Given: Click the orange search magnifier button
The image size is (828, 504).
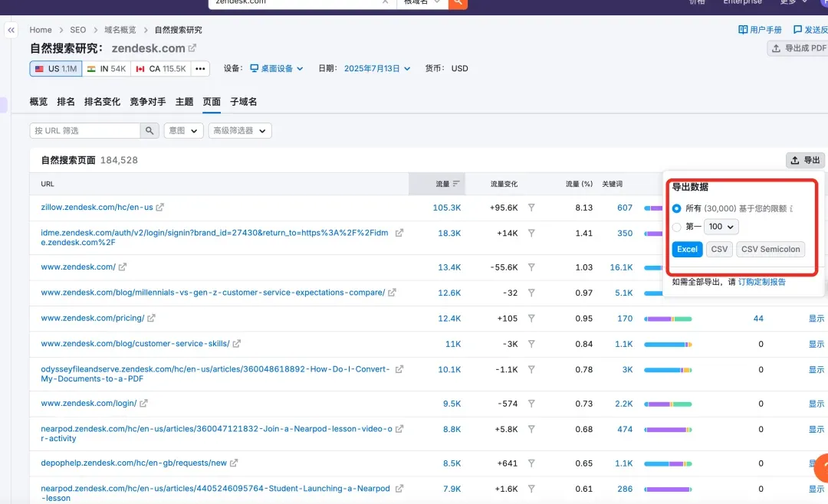Looking at the screenshot, I should pyautogui.click(x=458, y=2).
